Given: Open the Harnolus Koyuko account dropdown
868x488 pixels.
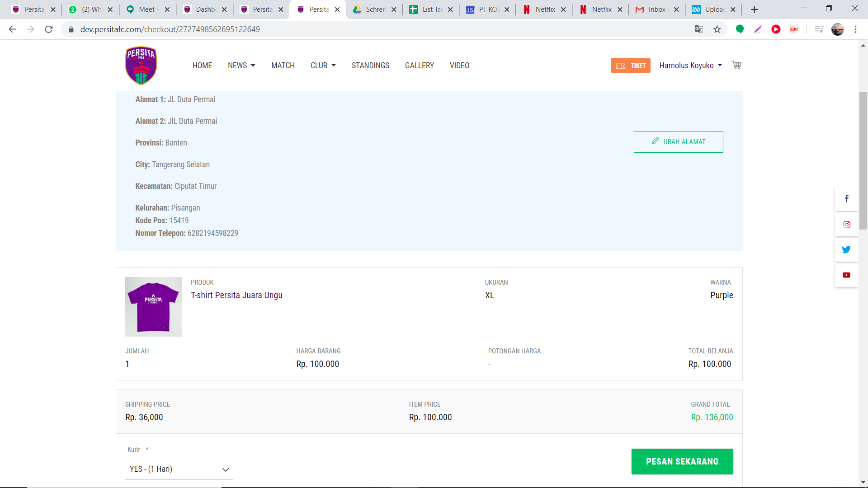Looking at the screenshot, I should pos(690,66).
